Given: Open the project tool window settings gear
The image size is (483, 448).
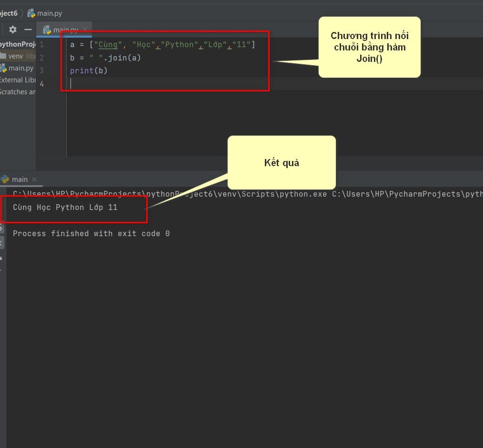Looking at the screenshot, I should pos(13,30).
